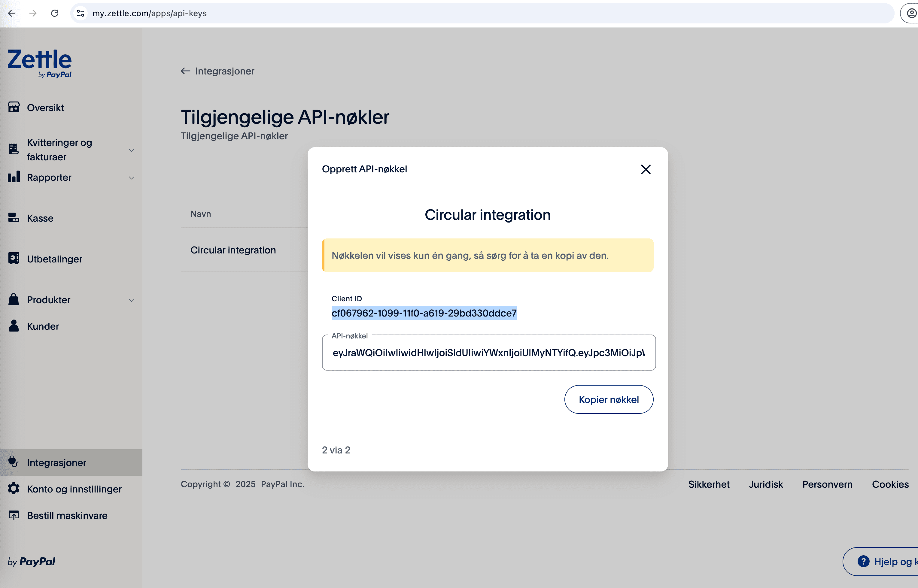Screen dimensions: 918x588
Task: Click the browser reload page icon
Action: (55, 13)
